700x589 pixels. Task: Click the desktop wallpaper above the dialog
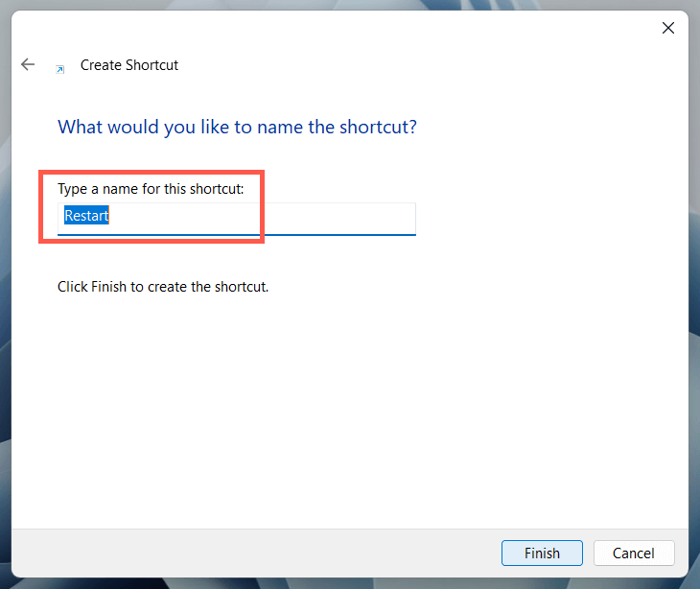pos(345,4)
